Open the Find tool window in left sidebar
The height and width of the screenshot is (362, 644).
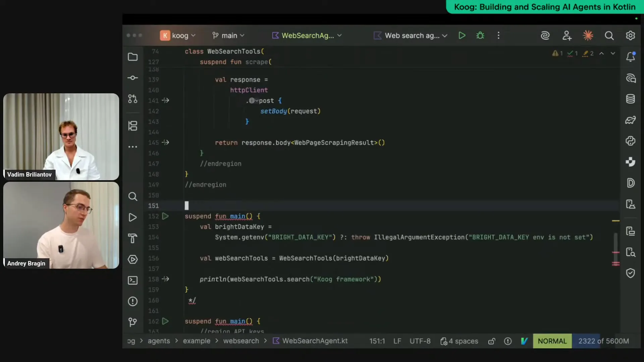133,196
